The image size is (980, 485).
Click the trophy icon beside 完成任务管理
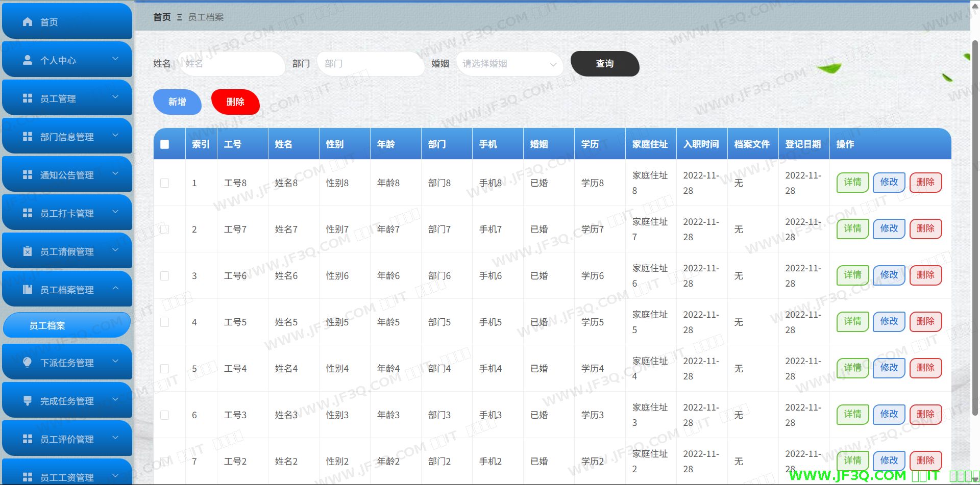(28, 401)
